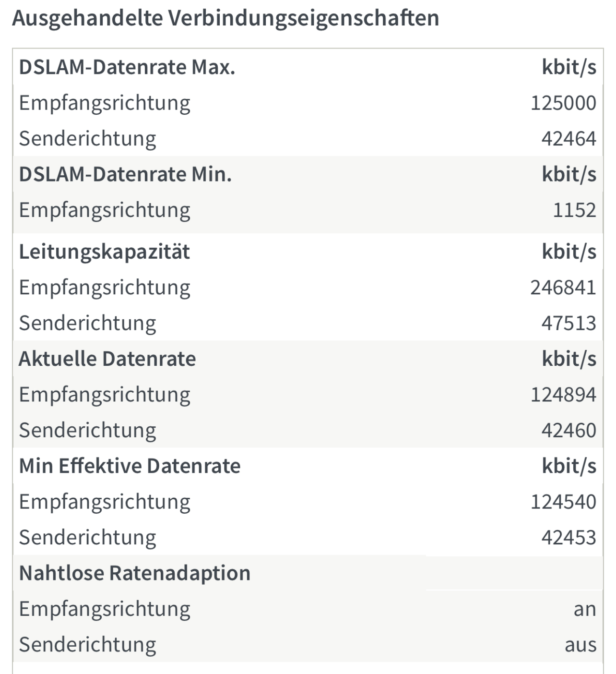Image resolution: width=616 pixels, height=674 pixels.
Task: Select the 124894 current downstream value
Action: click(x=563, y=394)
